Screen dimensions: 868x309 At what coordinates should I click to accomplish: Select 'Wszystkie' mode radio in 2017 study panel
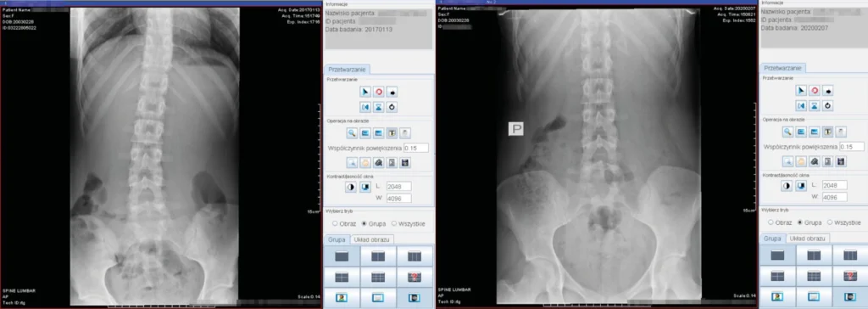tap(394, 223)
